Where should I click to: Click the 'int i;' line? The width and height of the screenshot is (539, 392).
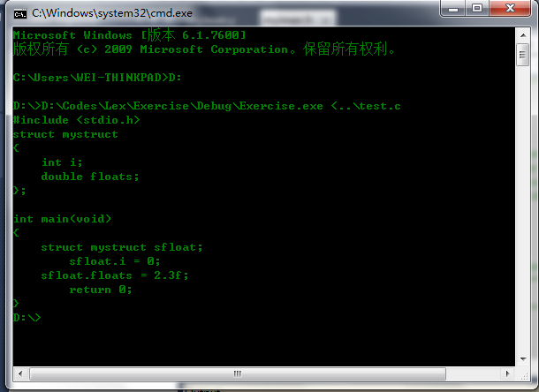(62, 162)
